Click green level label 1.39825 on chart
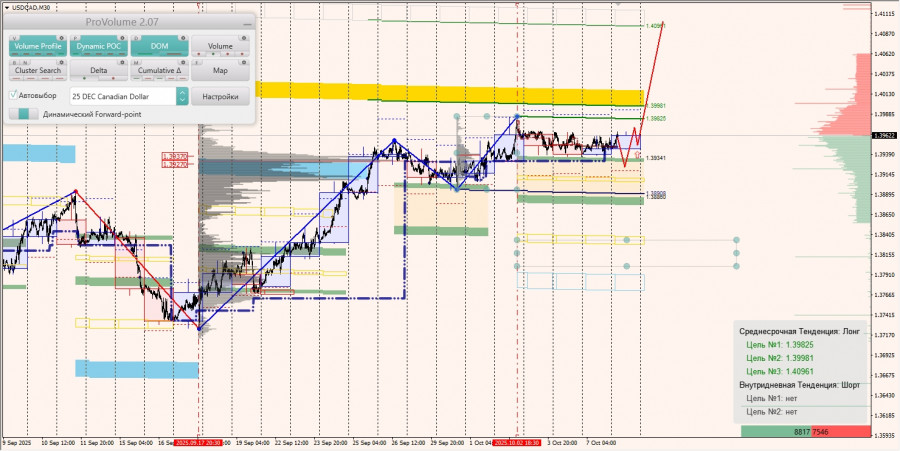 655,118
